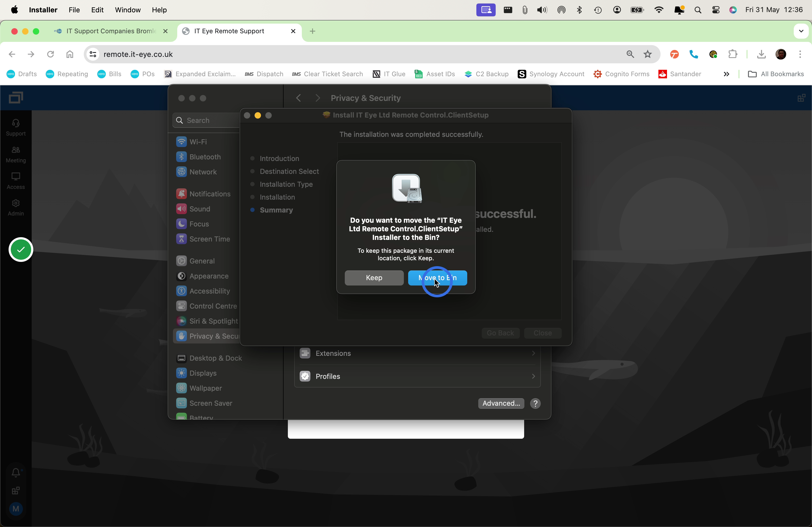Select Sound in System Settings sidebar
This screenshot has width=812, height=527.
pos(206,208)
